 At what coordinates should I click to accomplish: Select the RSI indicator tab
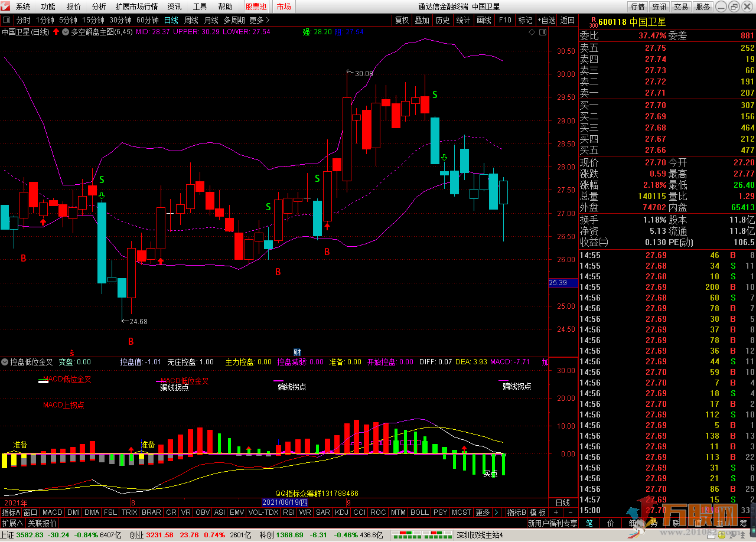[x=289, y=512]
